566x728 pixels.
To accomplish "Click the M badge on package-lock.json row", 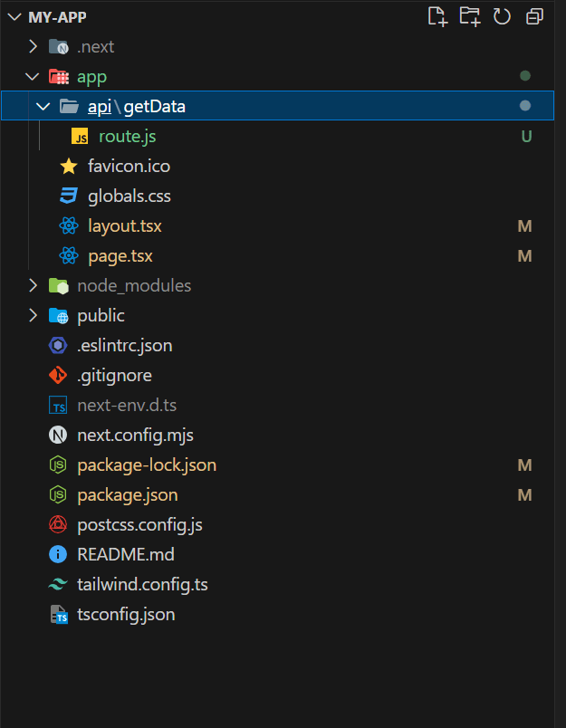I will pos(524,465).
